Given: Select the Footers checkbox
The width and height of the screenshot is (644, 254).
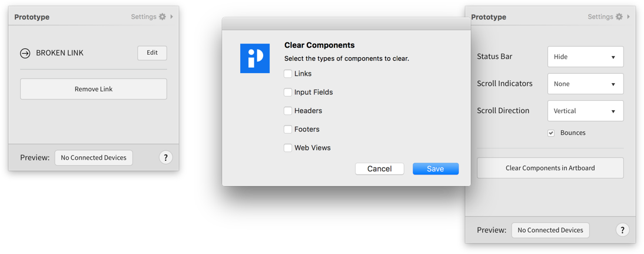Looking at the screenshot, I should coord(288,129).
